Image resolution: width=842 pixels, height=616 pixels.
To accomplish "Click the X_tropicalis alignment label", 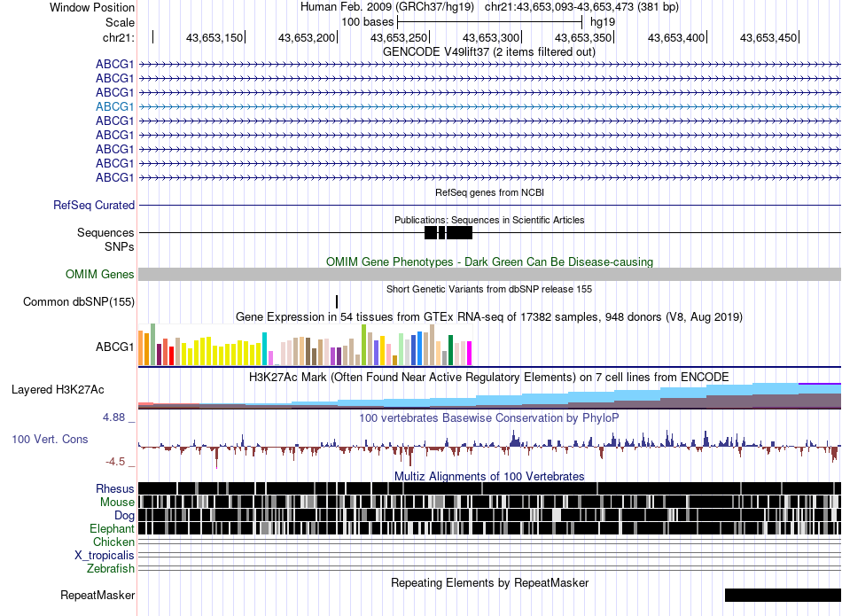I will pos(105,556).
